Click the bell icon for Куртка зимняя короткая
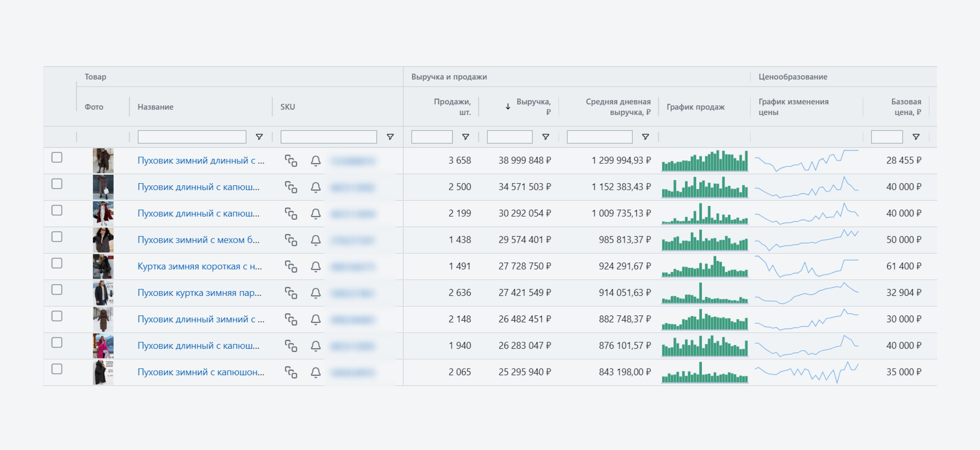 [x=315, y=266]
